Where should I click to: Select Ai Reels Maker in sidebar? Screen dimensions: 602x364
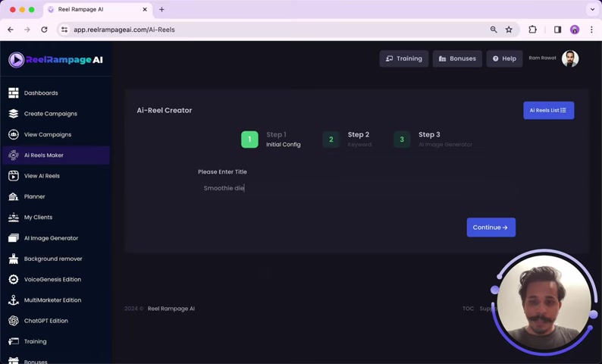click(55, 155)
